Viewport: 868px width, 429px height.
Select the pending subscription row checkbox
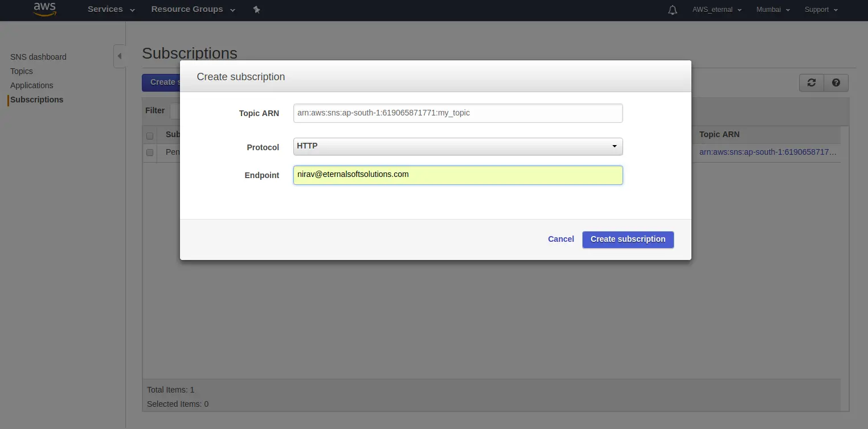tap(150, 152)
